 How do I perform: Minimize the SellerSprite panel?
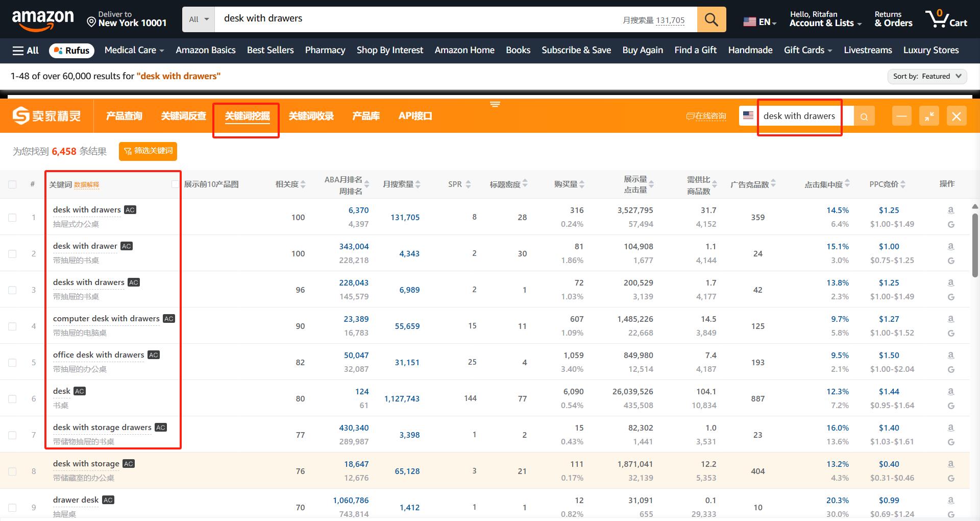[902, 116]
